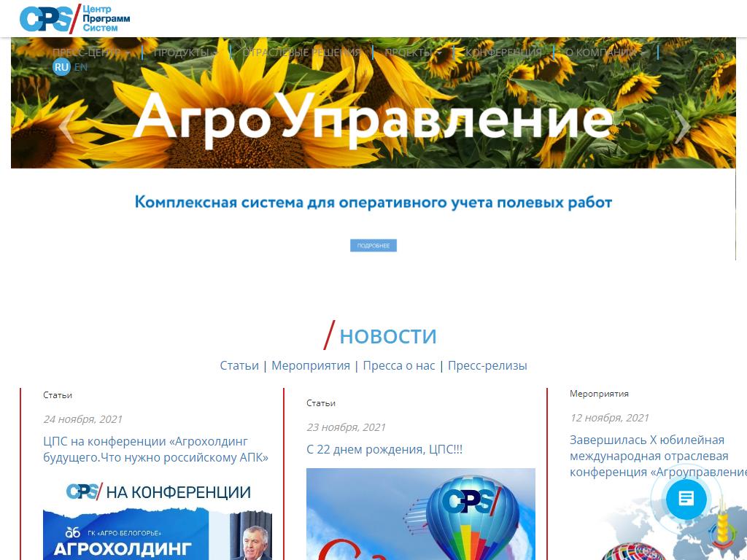Filter news by Пресс-релизы
The height and width of the screenshot is (560, 747).
(487, 365)
